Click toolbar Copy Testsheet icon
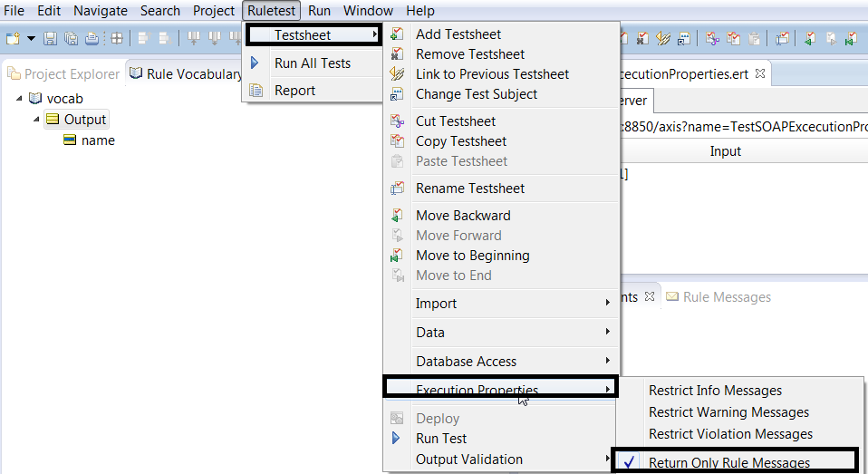Screen dimensions: 868x474 [734, 38]
